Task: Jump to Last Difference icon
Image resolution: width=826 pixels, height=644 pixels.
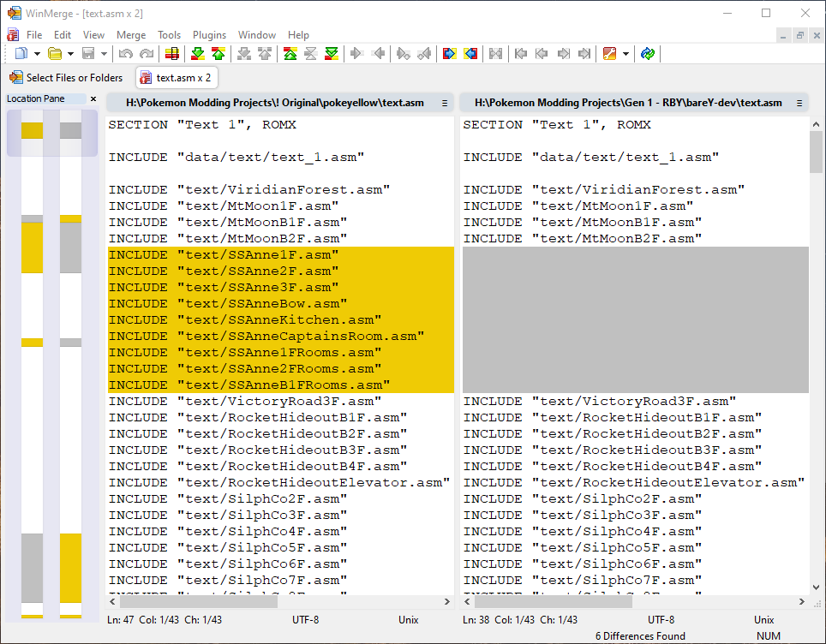Action: pyautogui.click(x=332, y=53)
